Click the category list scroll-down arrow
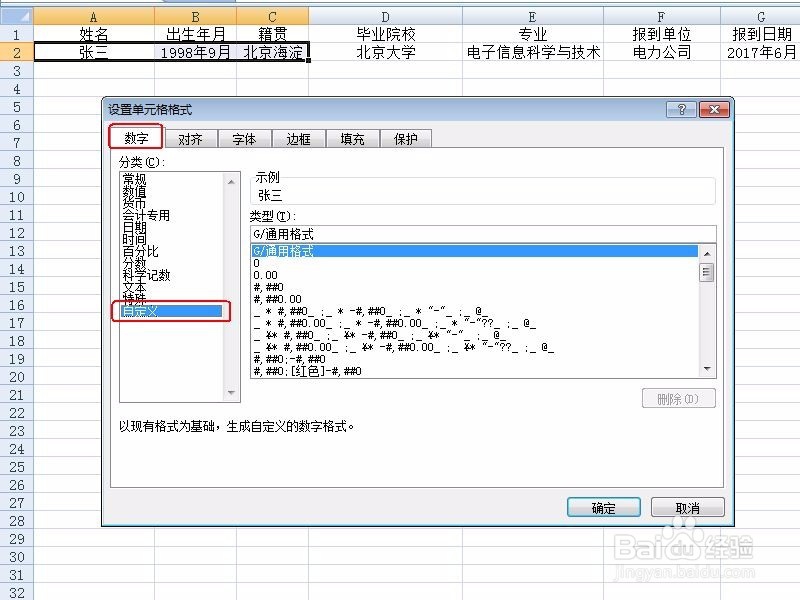This screenshot has width=800, height=600. click(231, 392)
